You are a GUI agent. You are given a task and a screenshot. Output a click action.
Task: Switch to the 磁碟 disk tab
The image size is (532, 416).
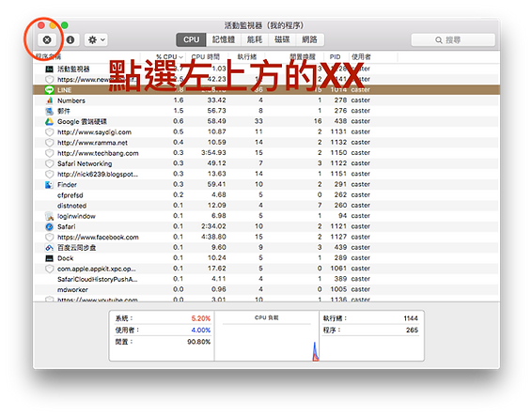point(282,39)
